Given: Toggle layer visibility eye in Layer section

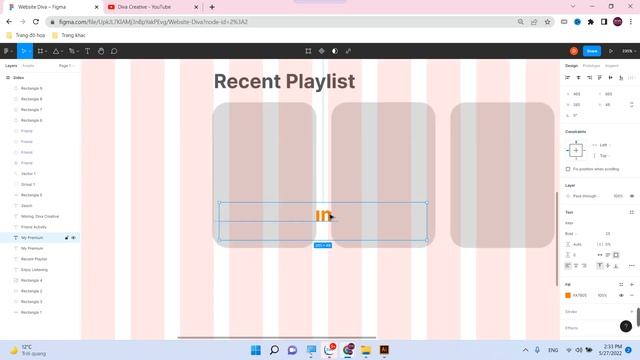Looking at the screenshot, I should (x=632, y=196).
